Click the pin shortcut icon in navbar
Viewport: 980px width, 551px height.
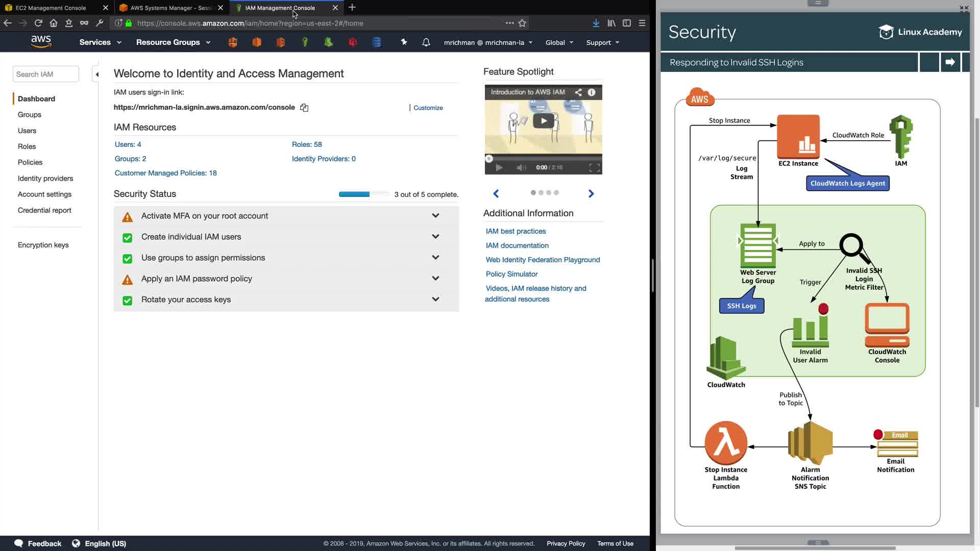(x=404, y=42)
